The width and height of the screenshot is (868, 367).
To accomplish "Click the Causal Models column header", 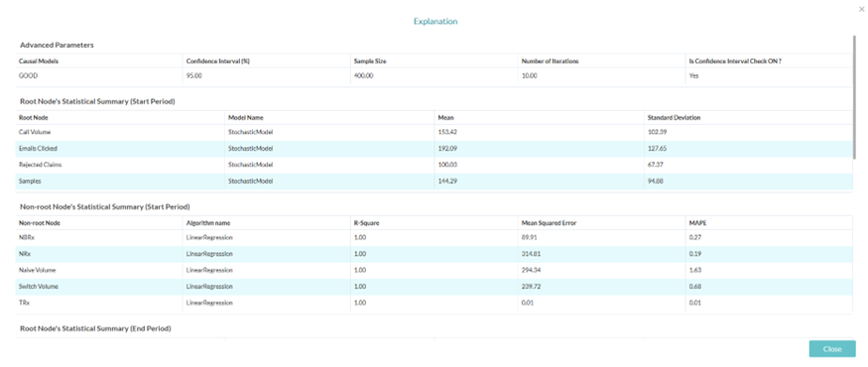I will 39,61.
